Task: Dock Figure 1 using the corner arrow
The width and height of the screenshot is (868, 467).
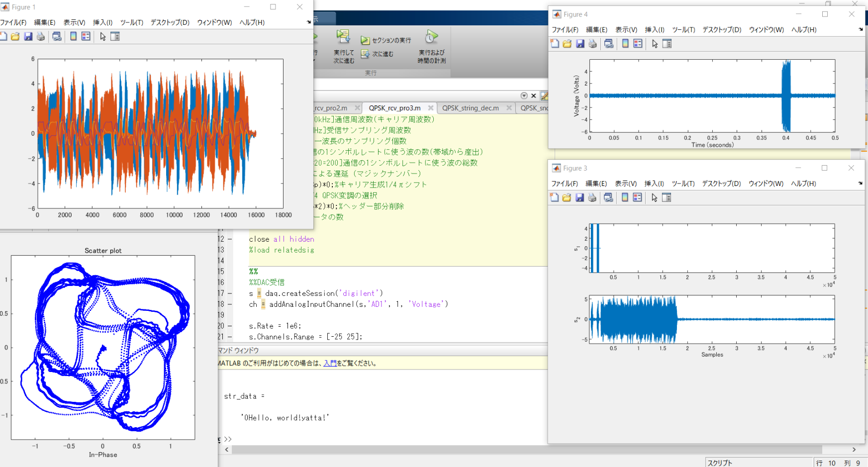Action: point(309,22)
